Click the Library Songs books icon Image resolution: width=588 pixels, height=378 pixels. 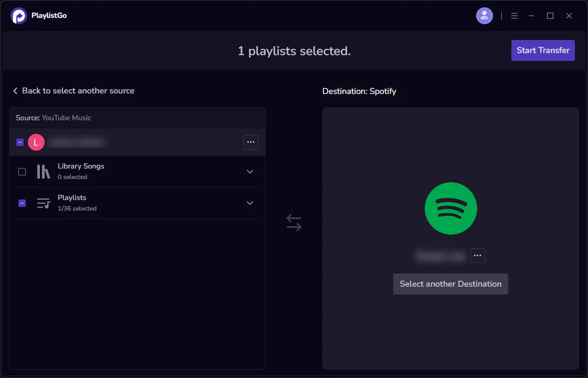(x=44, y=172)
